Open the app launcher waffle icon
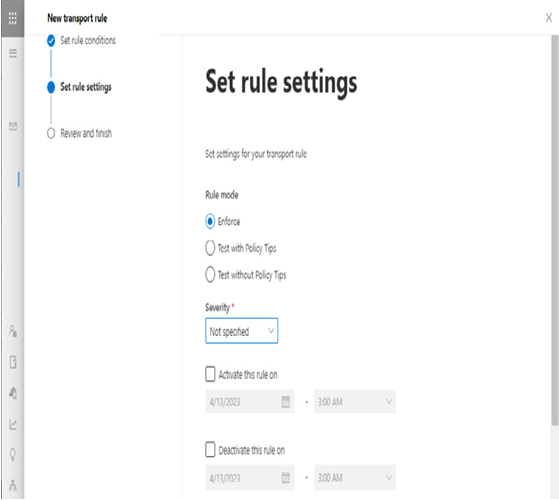Screen dimensions: 559x500 (12, 18)
